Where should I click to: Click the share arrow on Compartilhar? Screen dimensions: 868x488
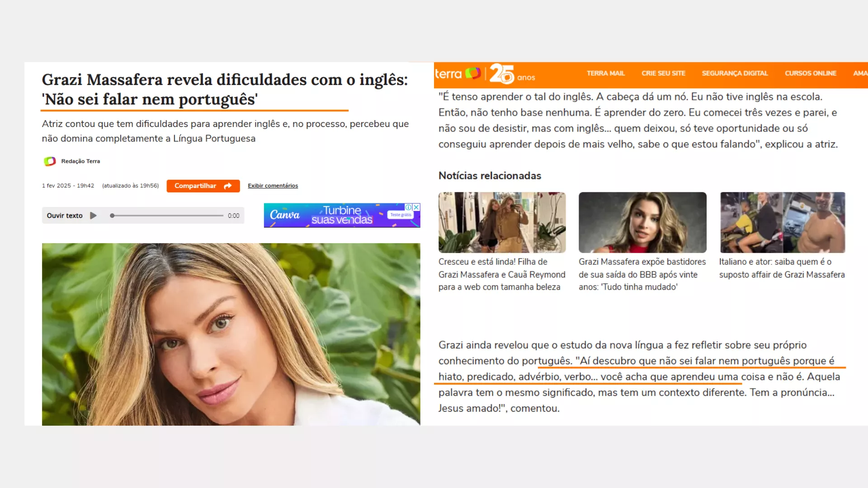[228, 186]
